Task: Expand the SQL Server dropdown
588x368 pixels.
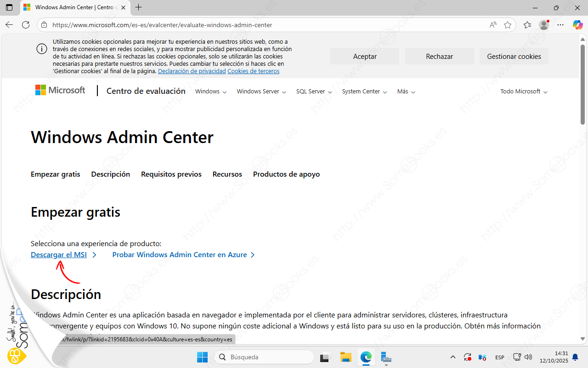Action: point(314,92)
